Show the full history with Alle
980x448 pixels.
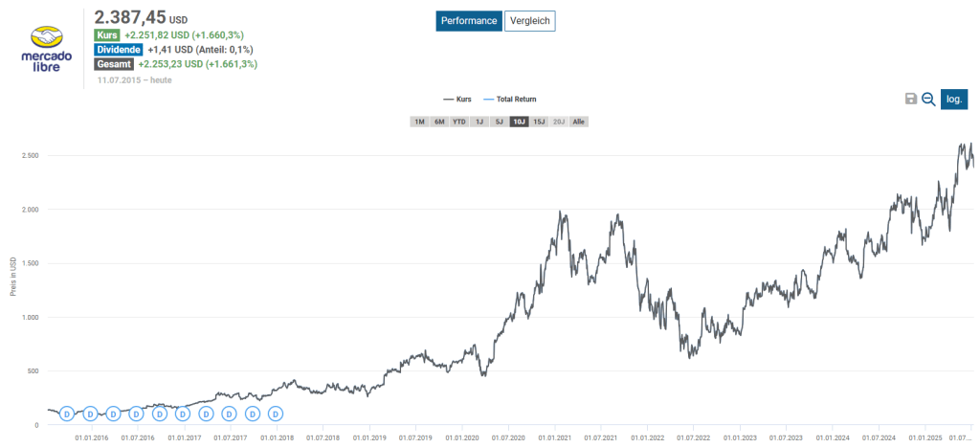tap(579, 122)
